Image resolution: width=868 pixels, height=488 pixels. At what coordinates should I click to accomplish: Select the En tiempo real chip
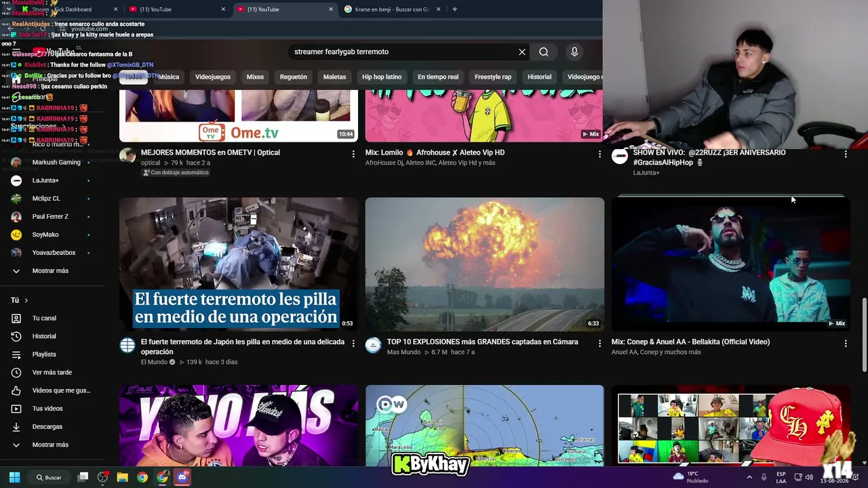[x=438, y=77]
